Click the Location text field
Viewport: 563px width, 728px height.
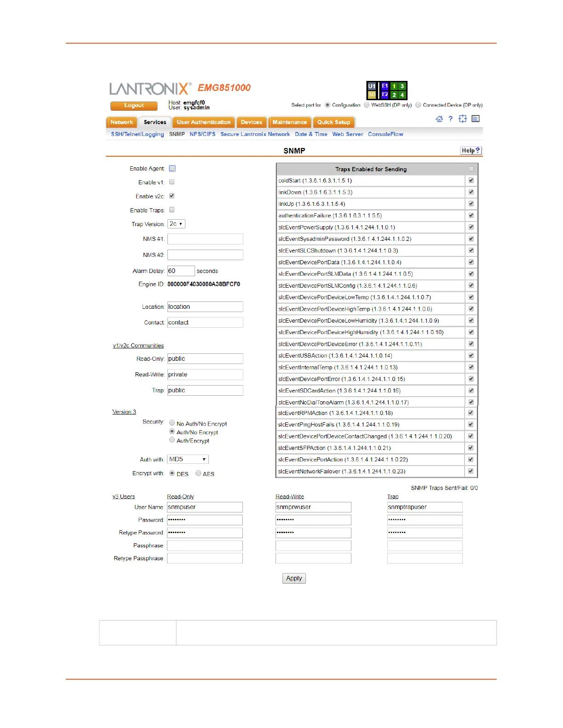pyautogui.click(x=205, y=307)
